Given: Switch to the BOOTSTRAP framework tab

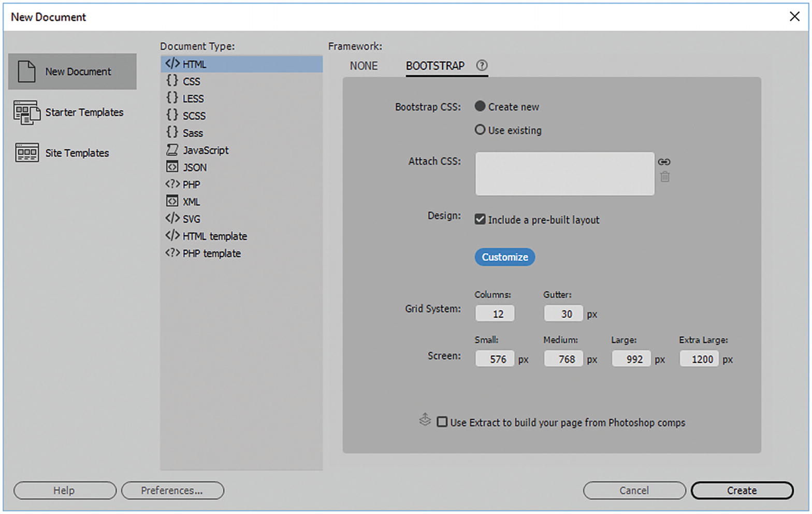Looking at the screenshot, I should (435, 66).
